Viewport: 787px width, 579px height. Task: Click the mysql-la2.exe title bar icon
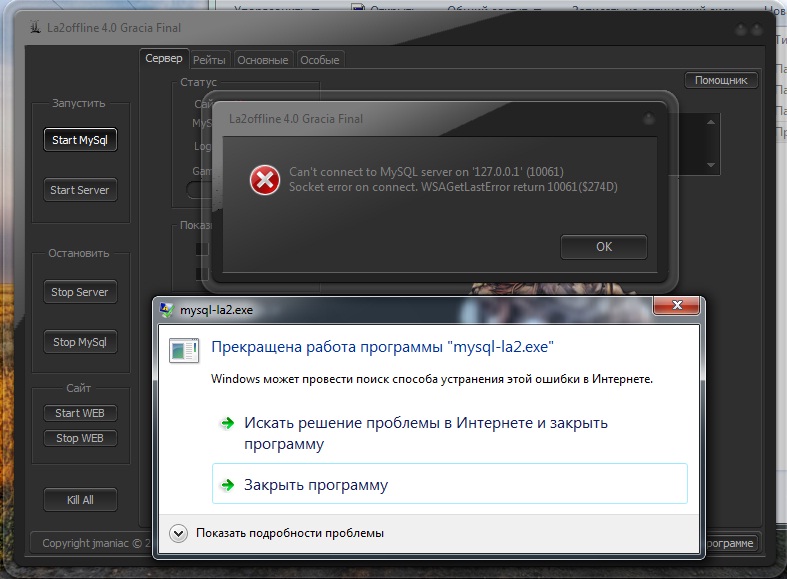167,310
